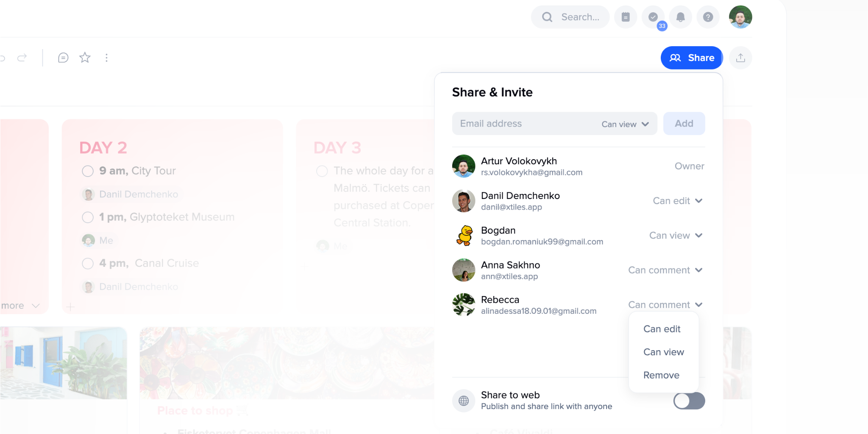This screenshot has width=868, height=434.
Task: Click the plus icon below Day 2 card
Action: coord(70,307)
